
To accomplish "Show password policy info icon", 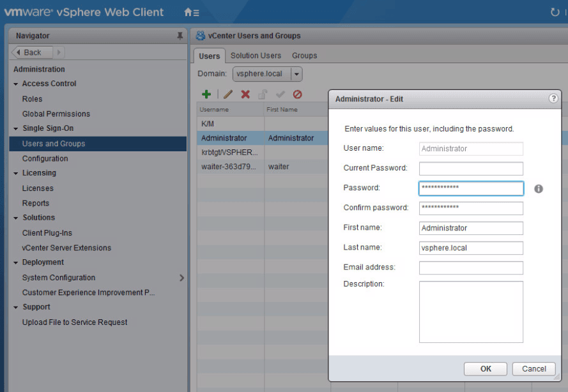I will (539, 188).
